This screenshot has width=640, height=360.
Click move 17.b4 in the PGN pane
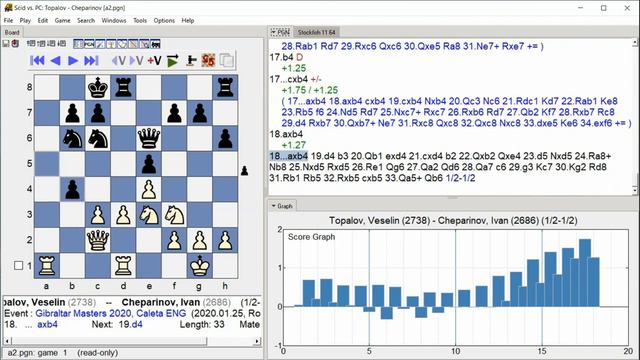[281, 57]
